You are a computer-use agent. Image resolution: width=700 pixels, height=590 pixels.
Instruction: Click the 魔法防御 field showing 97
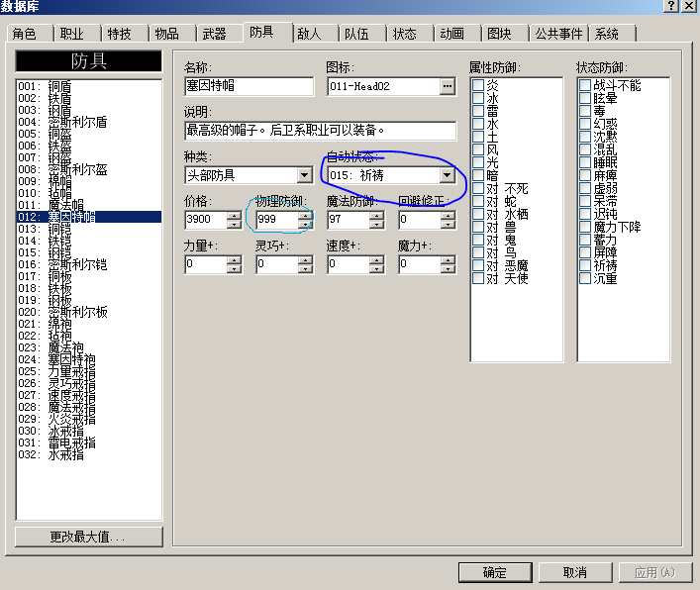(x=349, y=220)
